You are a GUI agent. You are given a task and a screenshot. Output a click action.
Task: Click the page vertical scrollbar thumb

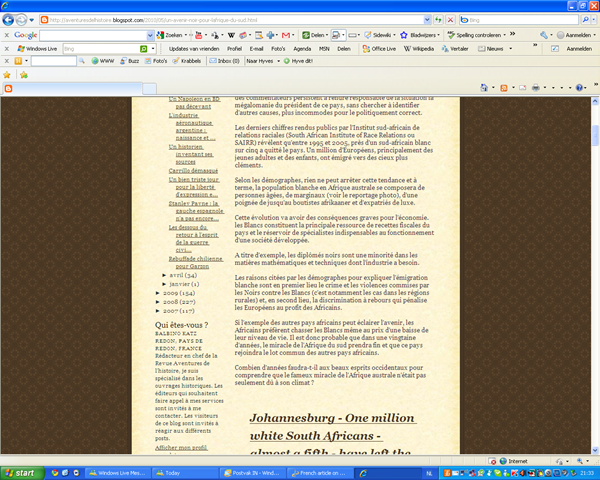pos(595,136)
